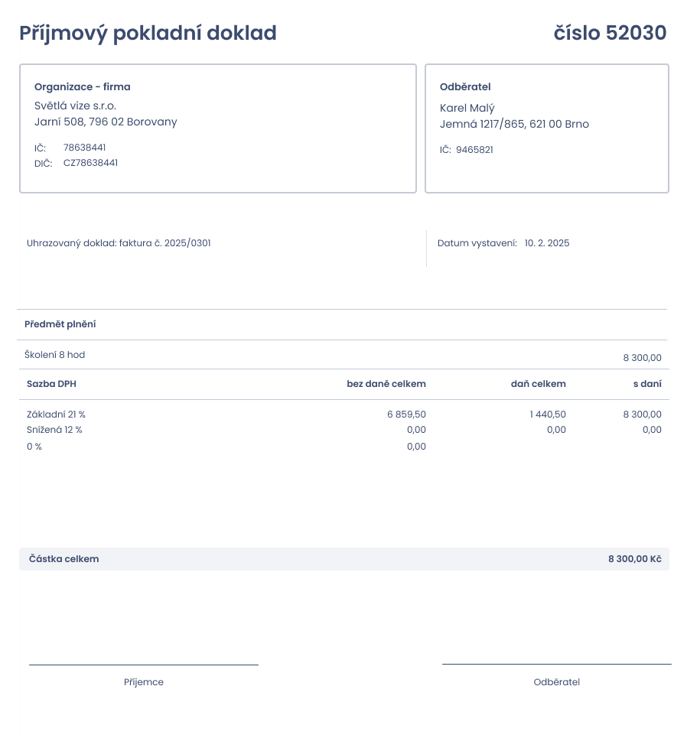This screenshot has width=700, height=738.
Task: Select the tax amount 1 440,50
Action: click(548, 415)
